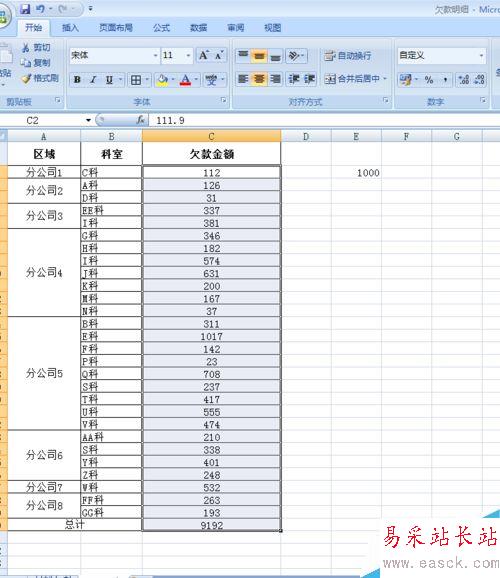The height and width of the screenshot is (578, 500).
Task: Customize Quick Access Toolbar dropdown arrow
Action: [91, 8]
